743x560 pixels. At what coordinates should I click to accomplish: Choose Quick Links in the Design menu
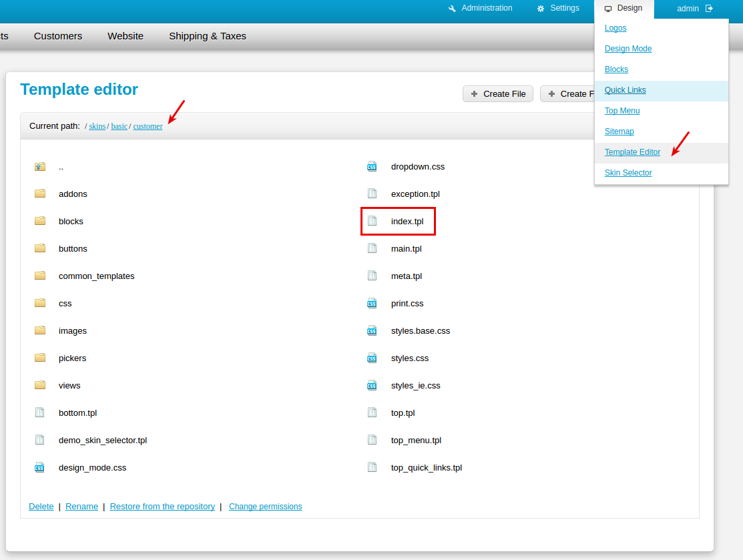[x=625, y=90]
